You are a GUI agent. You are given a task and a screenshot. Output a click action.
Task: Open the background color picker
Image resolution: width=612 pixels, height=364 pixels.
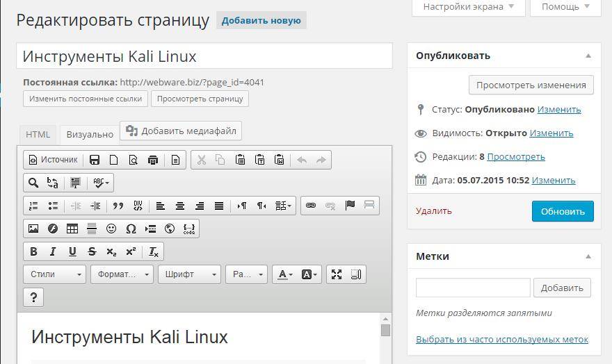(x=309, y=274)
